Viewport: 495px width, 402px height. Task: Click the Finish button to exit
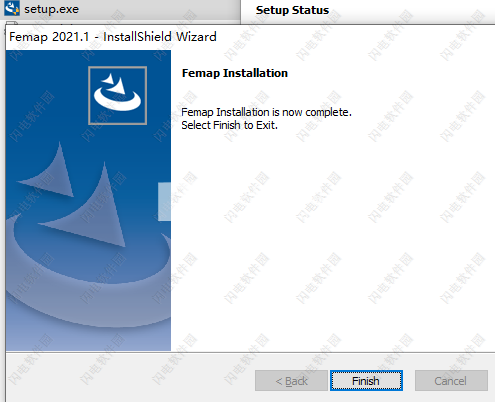click(x=366, y=380)
